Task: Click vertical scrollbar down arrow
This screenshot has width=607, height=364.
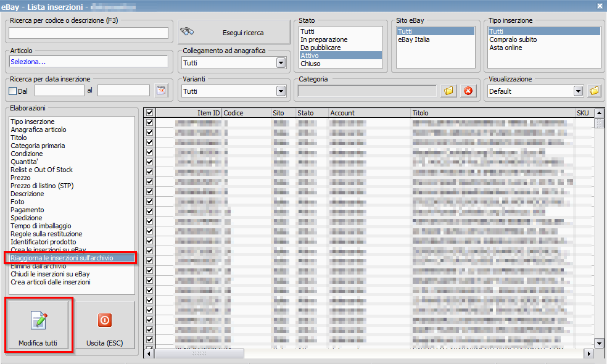Action: [x=599, y=343]
